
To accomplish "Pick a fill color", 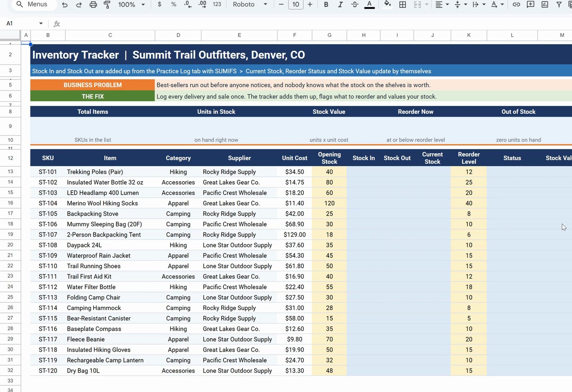I will point(388,4).
